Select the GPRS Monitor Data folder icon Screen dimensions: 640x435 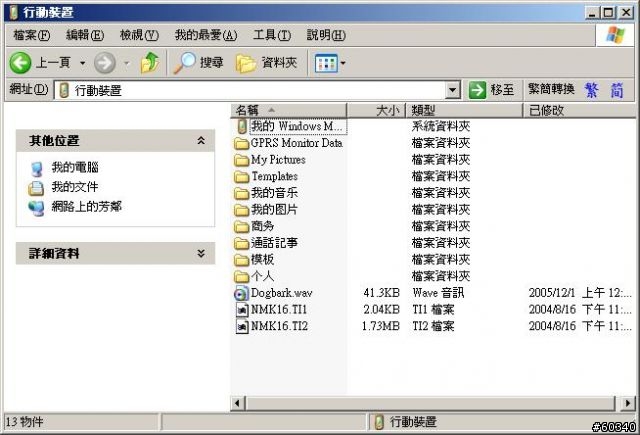(x=242, y=143)
